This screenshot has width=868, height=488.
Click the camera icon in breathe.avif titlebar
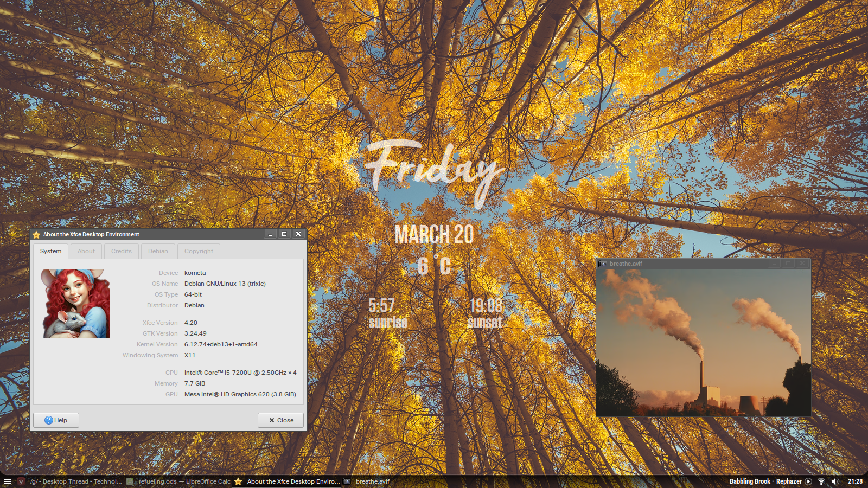603,264
